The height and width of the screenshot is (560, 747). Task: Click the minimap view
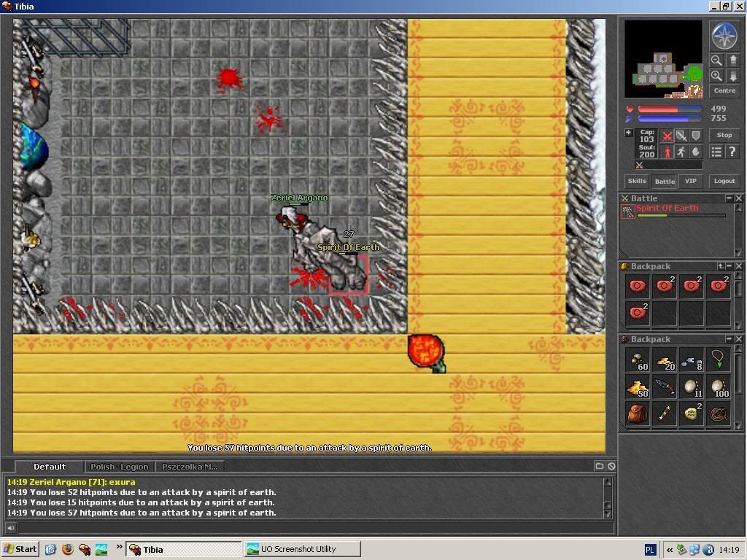pos(663,58)
